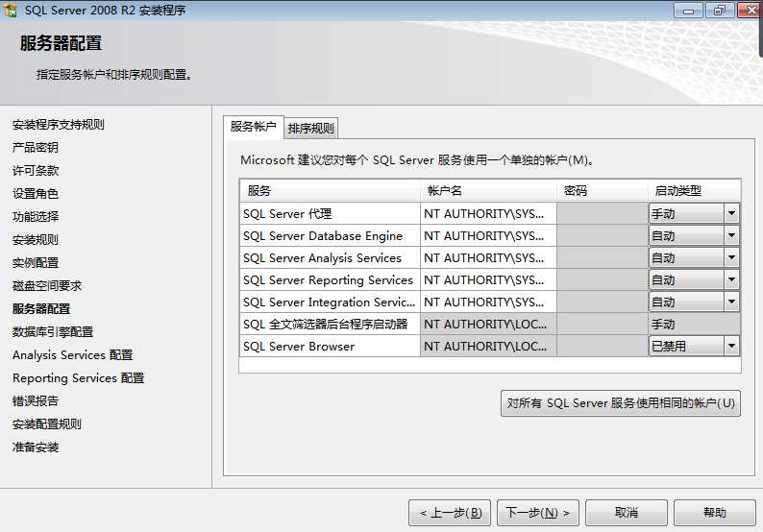Click the 帐户名 column header

pos(488,191)
